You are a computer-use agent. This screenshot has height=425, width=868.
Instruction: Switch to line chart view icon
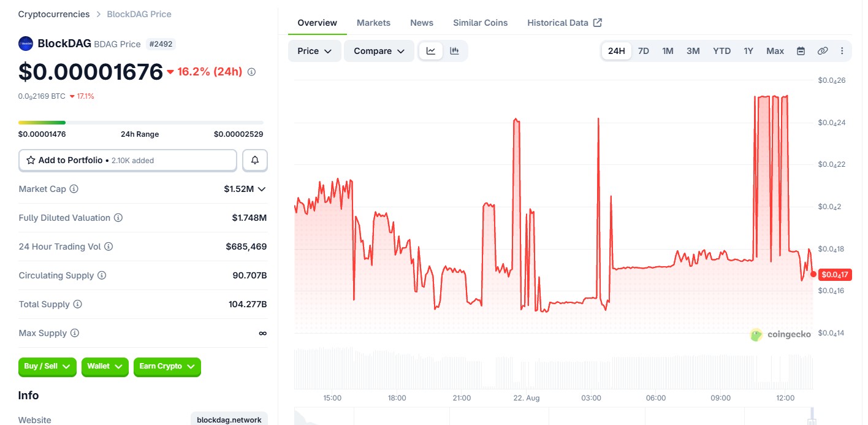click(431, 51)
